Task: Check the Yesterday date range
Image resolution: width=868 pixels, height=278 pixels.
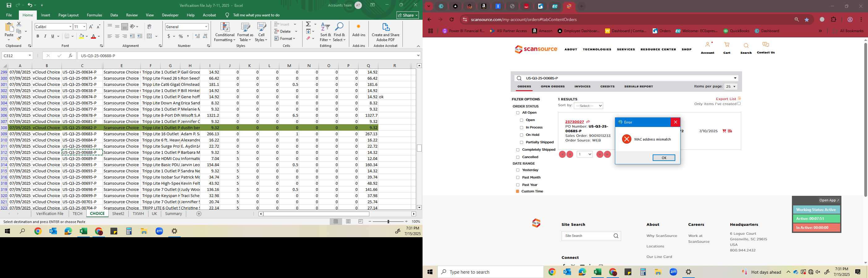Action: click(x=518, y=170)
